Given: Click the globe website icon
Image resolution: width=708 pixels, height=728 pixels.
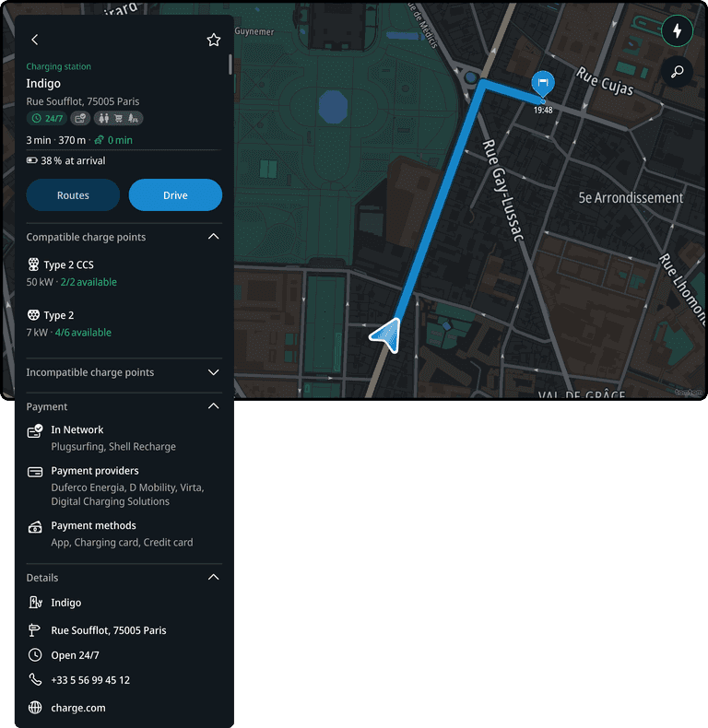Looking at the screenshot, I should [x=35, y=708].
